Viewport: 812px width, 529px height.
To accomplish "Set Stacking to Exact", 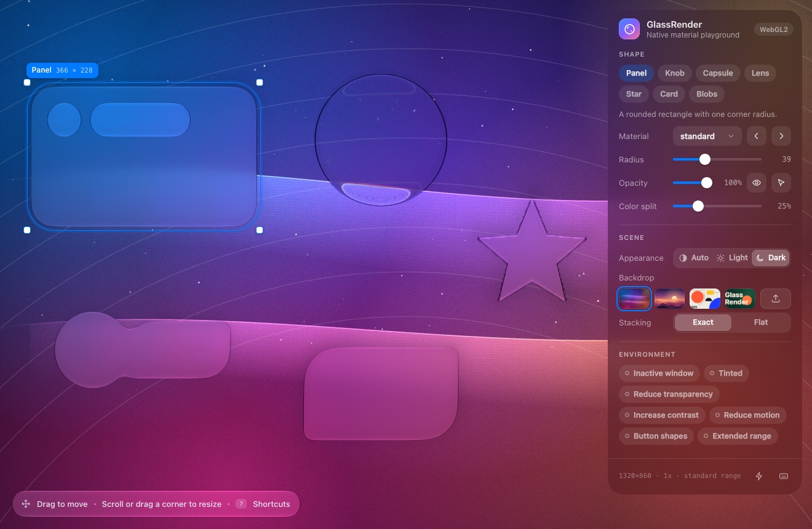I will pyautogui.click(x=703, y=322).
